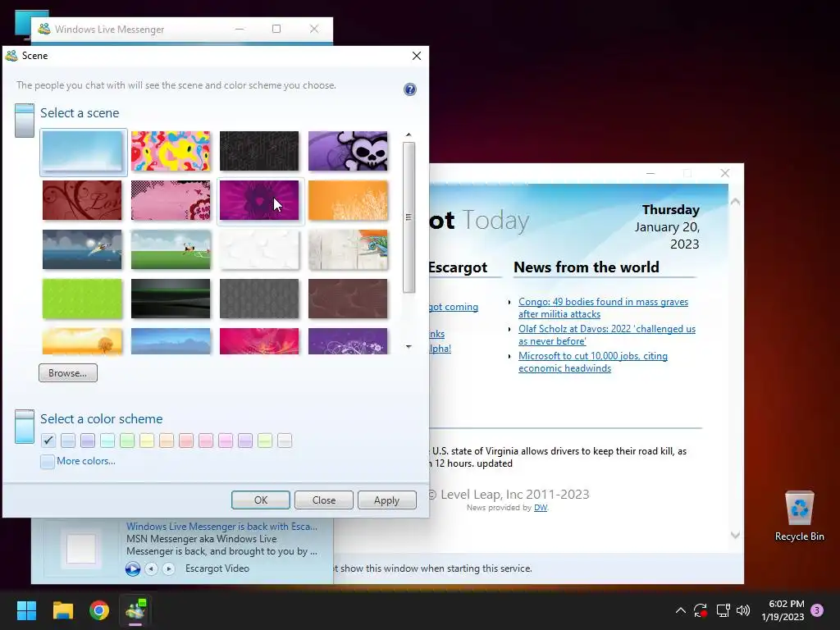Pick the magenta flower burst scene
The width and height of the screenshot is (840, 630).
(x=259, y=200)
